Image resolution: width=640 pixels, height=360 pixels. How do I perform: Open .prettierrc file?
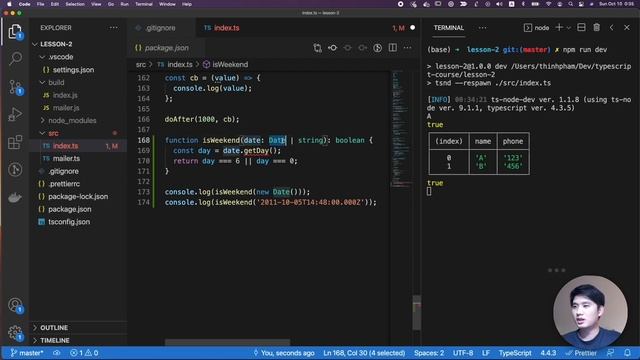tap(64, 184)
